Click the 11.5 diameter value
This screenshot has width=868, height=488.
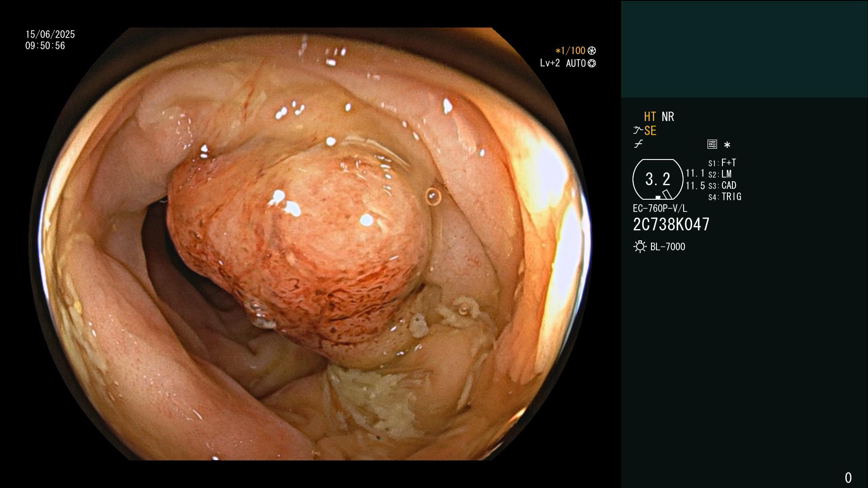pos(695,186)
